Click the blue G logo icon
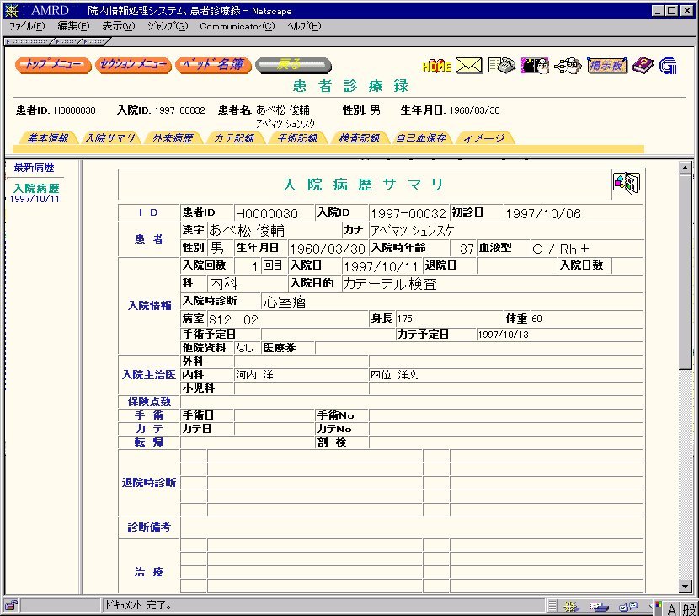Image resolution: width=699 pixels, height=616 pixels. tap(669, 66)
